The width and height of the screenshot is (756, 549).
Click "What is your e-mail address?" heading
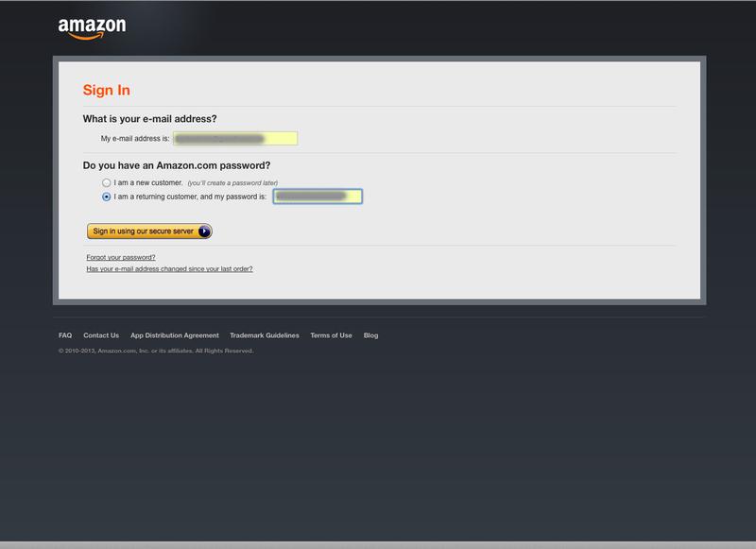pyautogui.click(x=150, y=119)
